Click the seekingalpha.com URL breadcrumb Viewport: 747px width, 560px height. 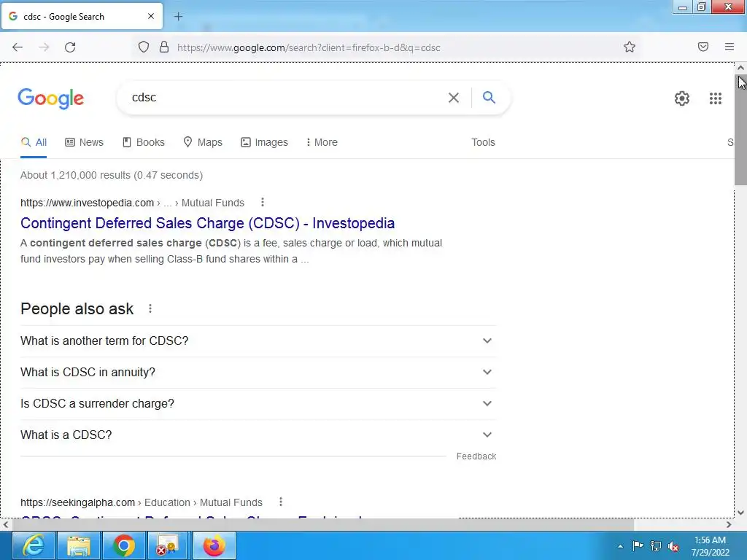tap(141, 502)
